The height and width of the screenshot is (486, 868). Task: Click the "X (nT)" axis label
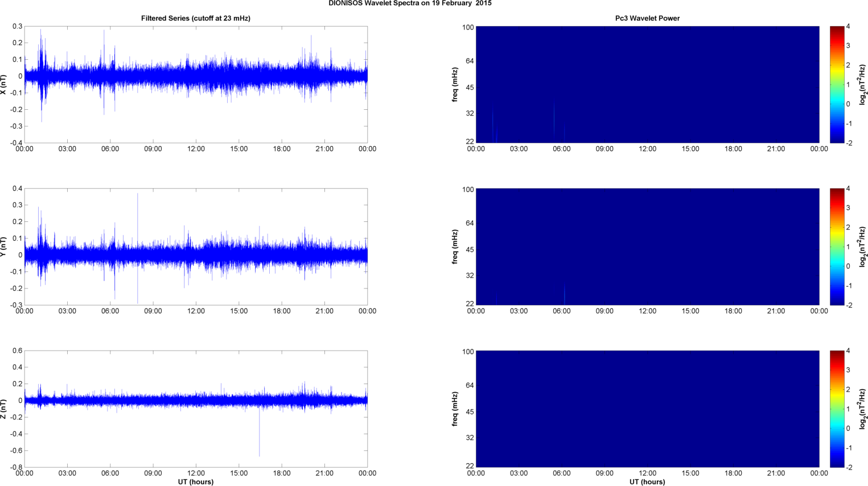(4, 84)
